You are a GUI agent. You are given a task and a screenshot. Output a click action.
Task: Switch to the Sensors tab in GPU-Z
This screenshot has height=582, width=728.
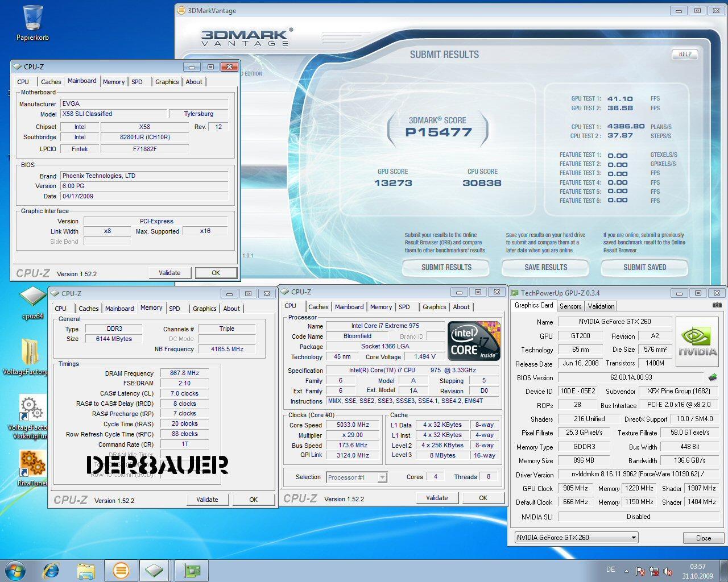570,306
